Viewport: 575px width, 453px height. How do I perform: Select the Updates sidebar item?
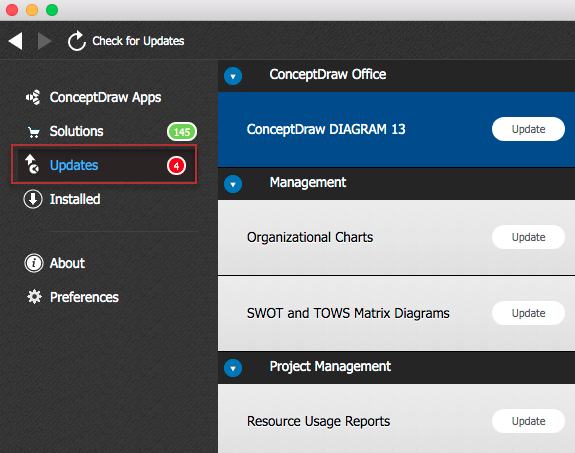pos(104,164)
